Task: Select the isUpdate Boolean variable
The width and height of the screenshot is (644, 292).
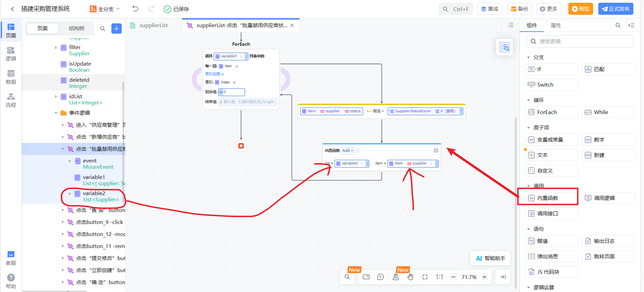Action: (73, 67)
